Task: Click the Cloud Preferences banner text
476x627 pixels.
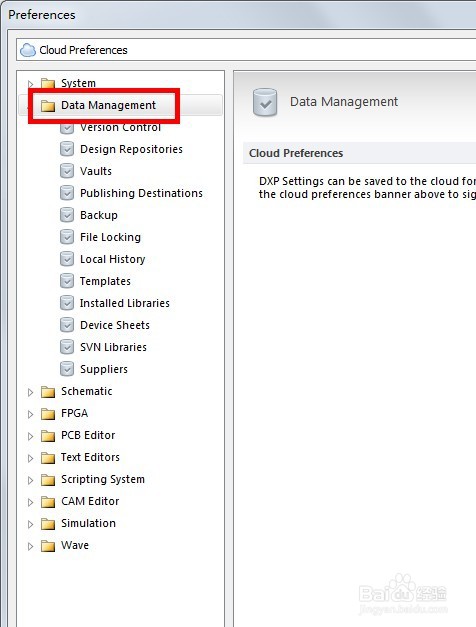Action: 83,50
